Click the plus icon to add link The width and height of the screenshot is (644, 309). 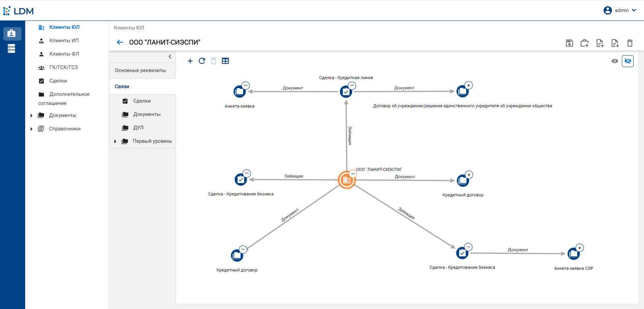(190, 61)
